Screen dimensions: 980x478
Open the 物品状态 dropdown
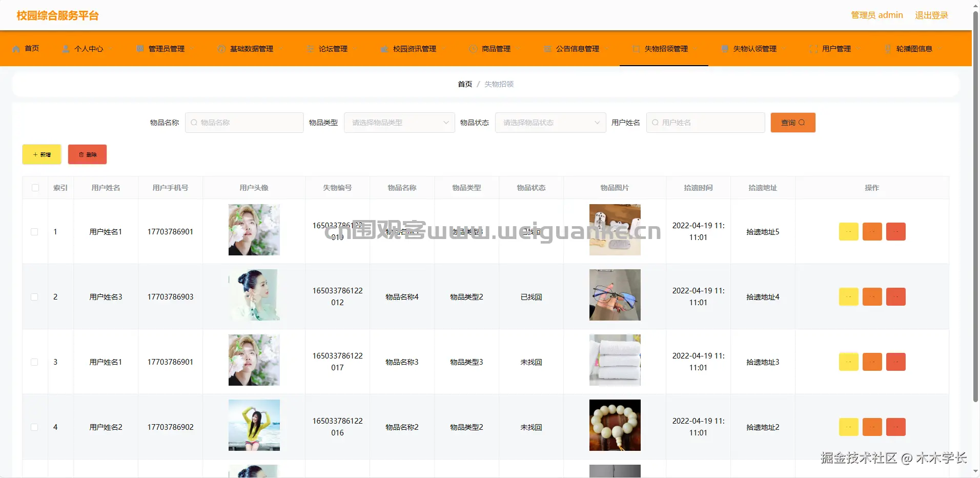tap(550, 123)
